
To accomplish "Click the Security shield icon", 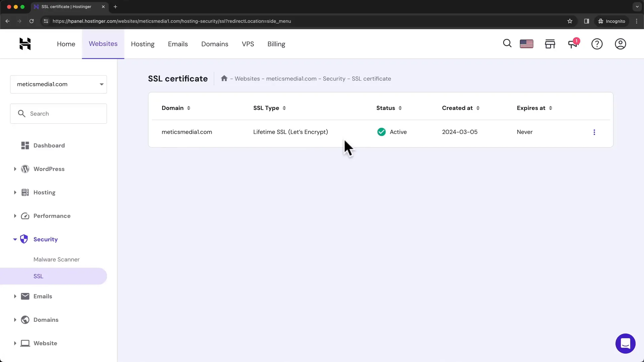I will point(24,239).
